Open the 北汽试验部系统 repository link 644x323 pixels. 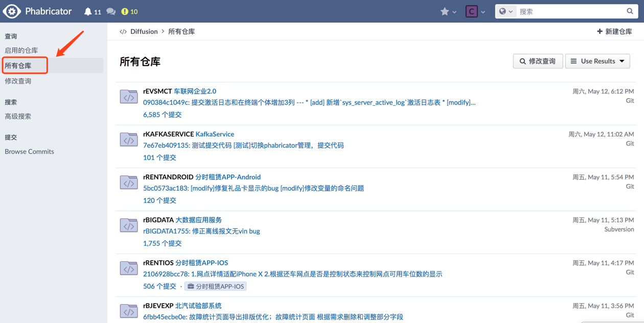198,306
